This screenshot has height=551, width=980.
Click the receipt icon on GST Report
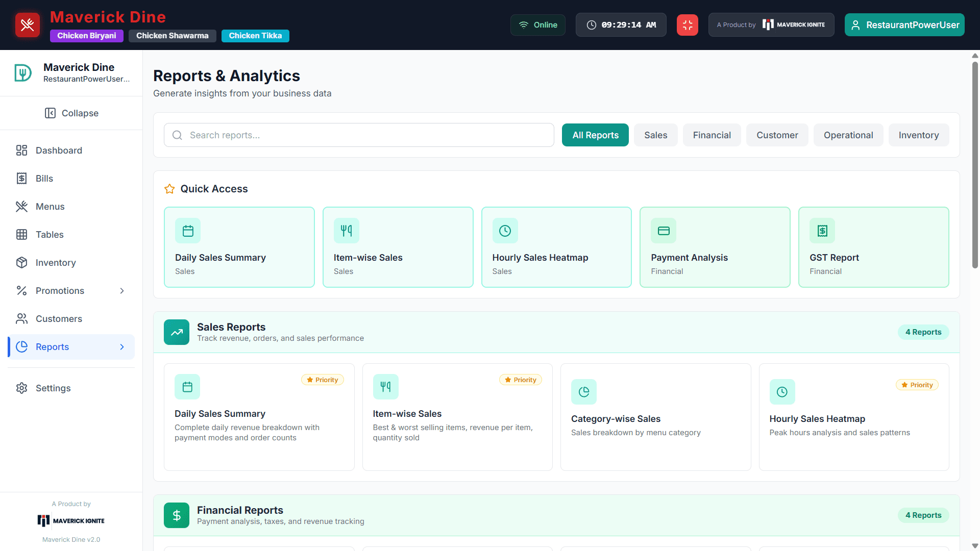(x=822, y=231)
